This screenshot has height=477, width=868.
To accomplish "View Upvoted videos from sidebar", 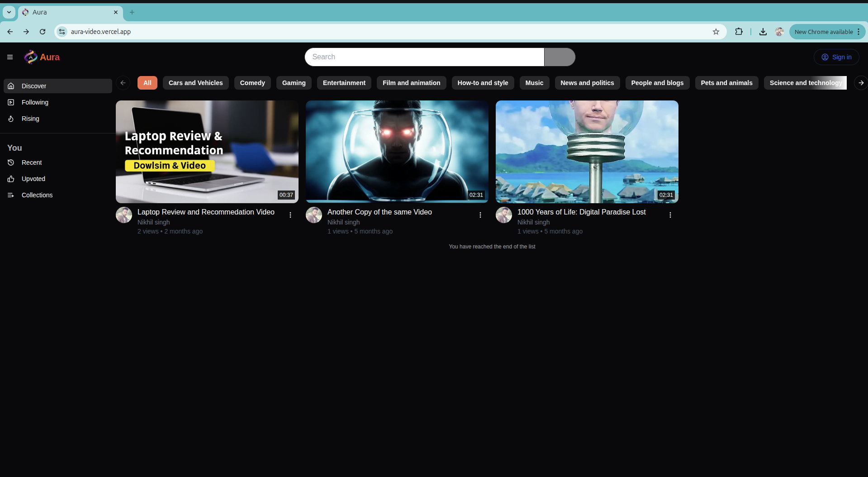I will (x=33, y=179).
